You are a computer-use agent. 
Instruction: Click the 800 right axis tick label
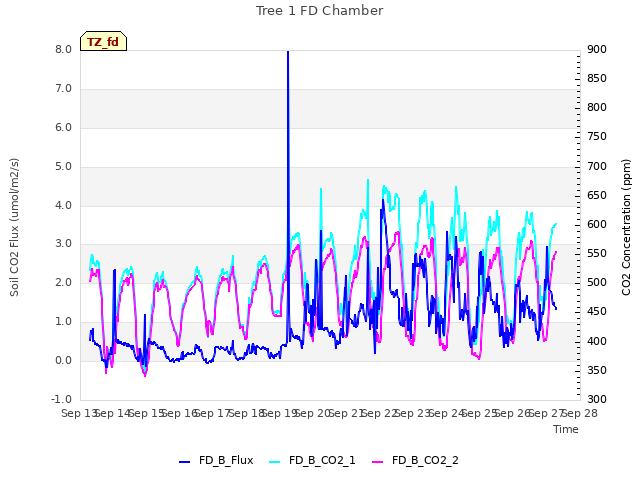[x=597, y=107]
